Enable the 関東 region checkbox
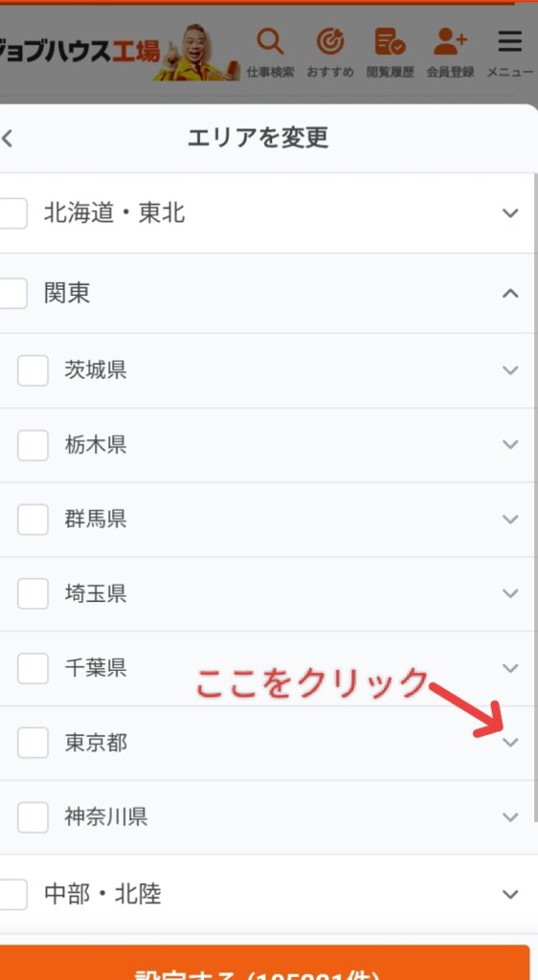Screen dimensions: 538x980 point(13,293)
